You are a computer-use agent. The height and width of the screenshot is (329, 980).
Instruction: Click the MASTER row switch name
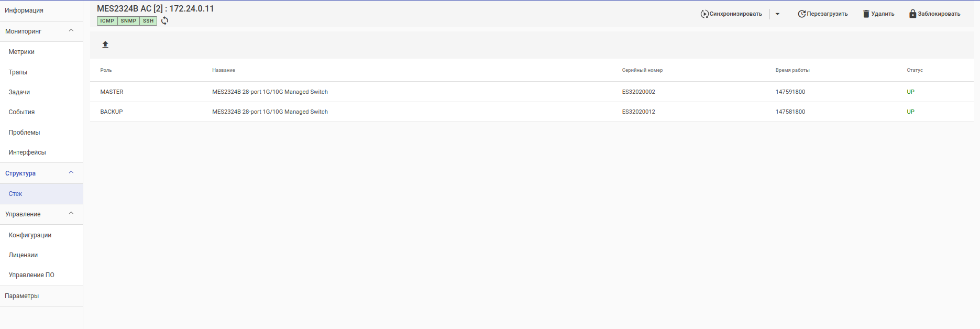270,92
